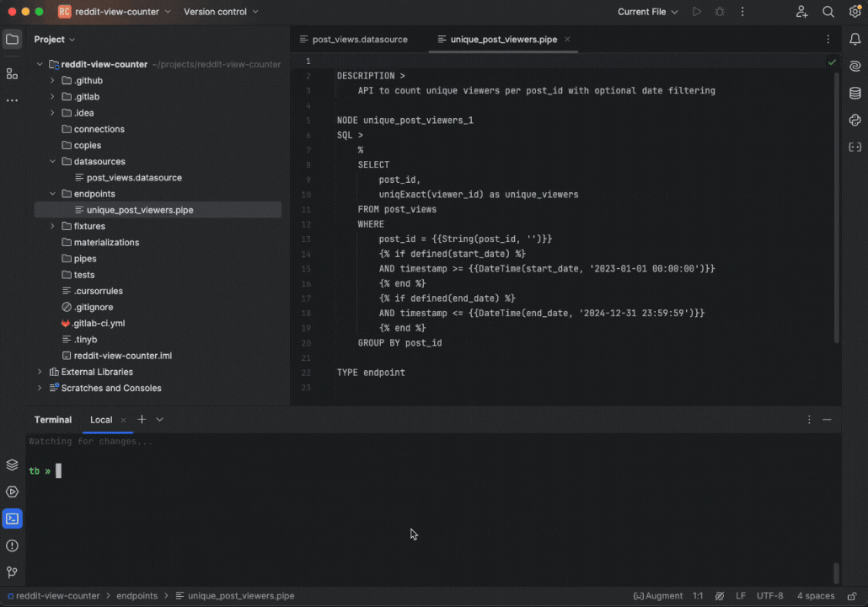Screen dimensions: 868x607
Task: Open the Project tool window icon
Action: [12, 40]
